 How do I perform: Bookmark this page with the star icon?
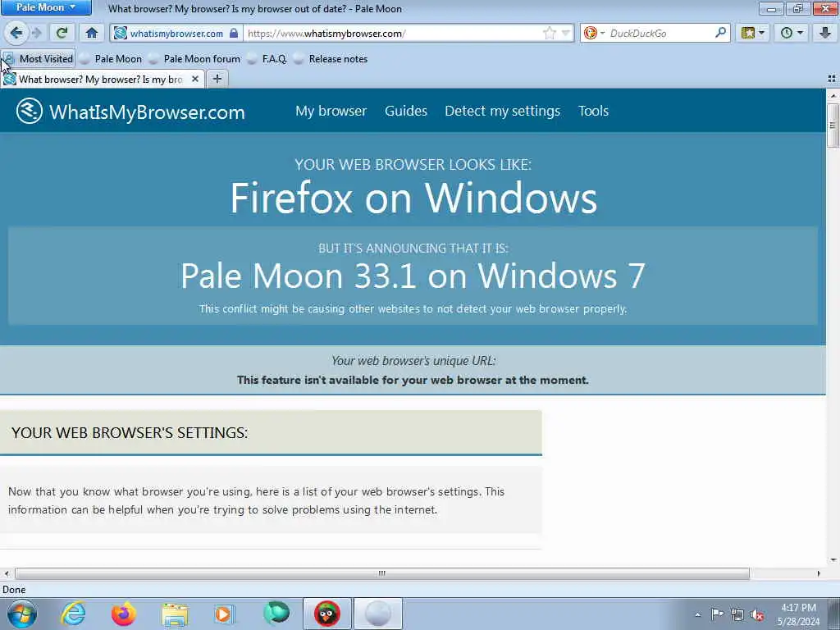pyautogui.click(x=549, y=33)
